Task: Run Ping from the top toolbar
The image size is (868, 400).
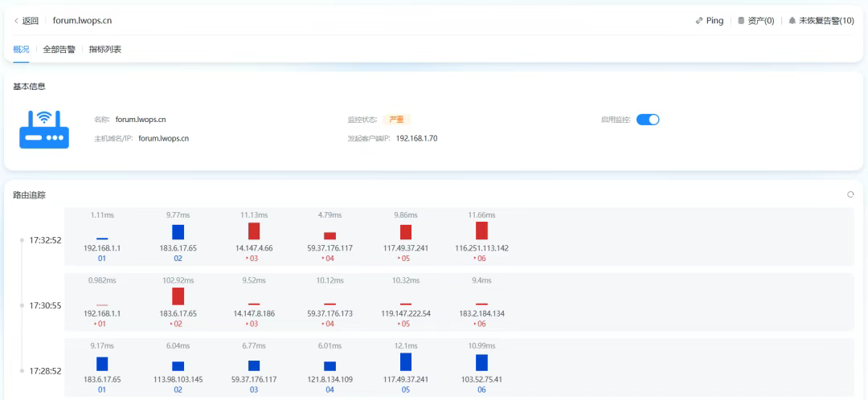Action: pos(709,21)
